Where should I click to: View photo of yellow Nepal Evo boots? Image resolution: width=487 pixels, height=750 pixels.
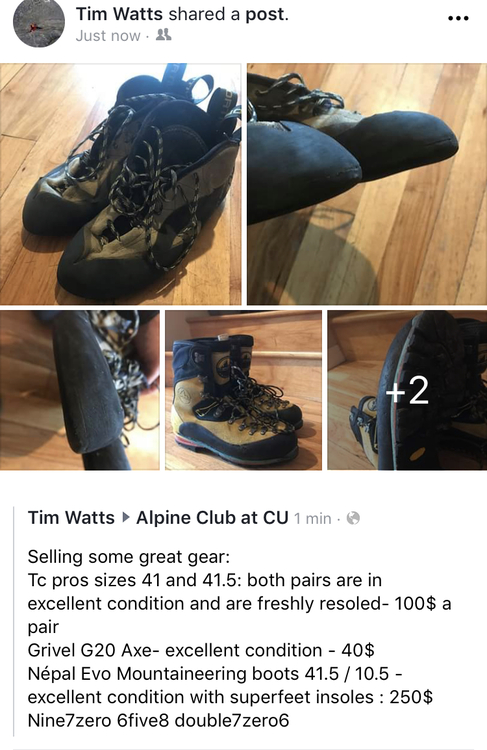click(x=244, y=390)
